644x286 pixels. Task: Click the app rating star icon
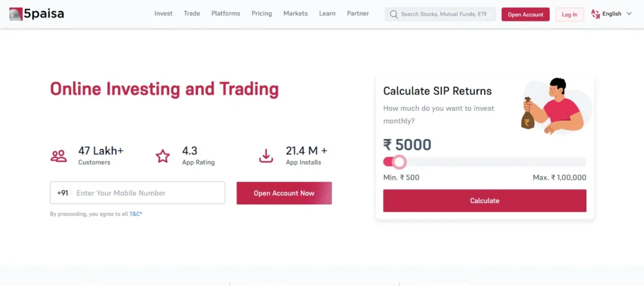pyautogui.click(x=163, y=156)
